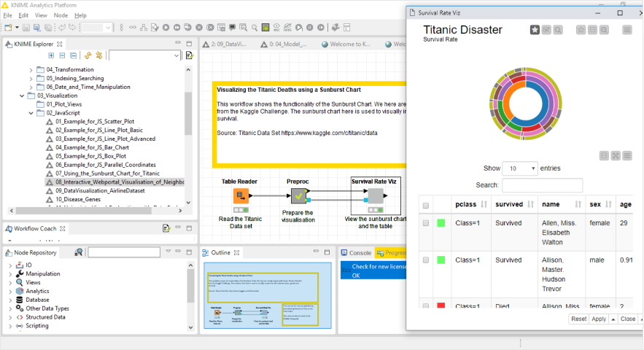
Task: Switch to the Console tab
Action: (356, 253)
